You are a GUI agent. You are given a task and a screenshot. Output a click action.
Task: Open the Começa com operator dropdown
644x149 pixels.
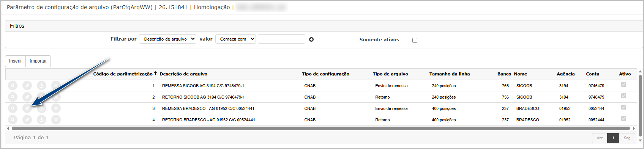tap(235, 39)
